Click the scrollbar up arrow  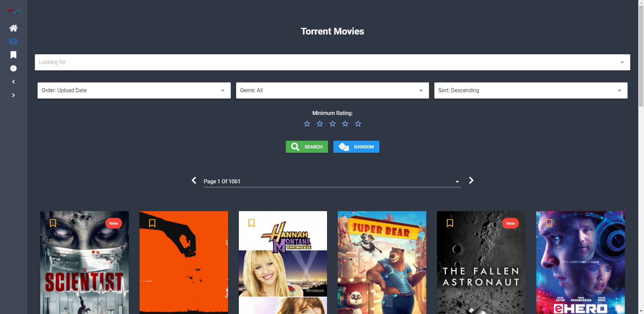pyautogui.click(x=641, y=3)
